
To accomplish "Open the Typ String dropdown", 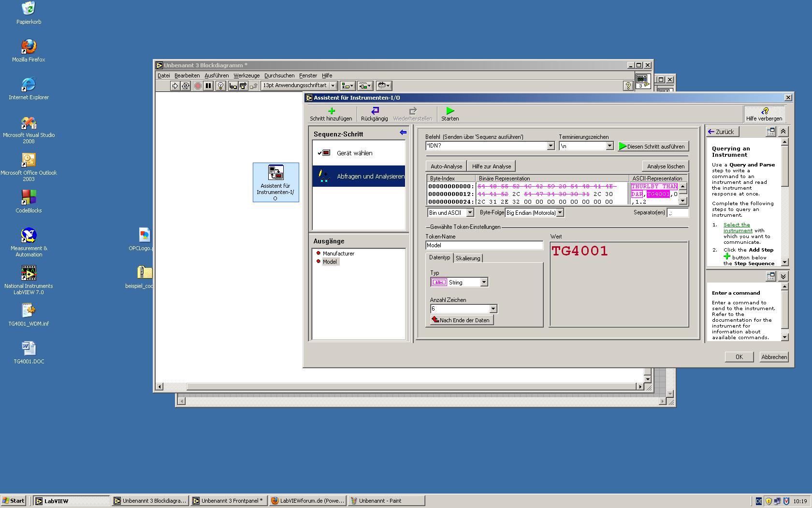I will tap(484, 283).
